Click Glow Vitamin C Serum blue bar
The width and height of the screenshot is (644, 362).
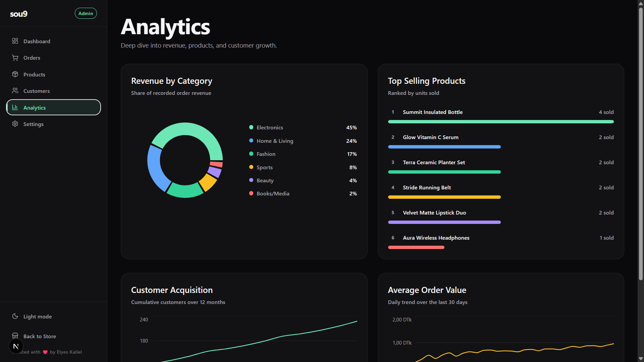pyautogui.click(x=444, y=147)
